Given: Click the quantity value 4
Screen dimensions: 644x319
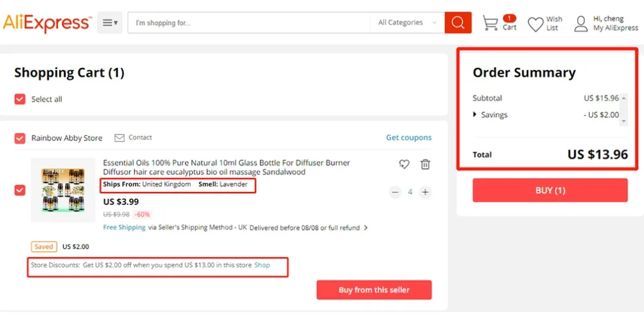Looking at the screenshot, I should point(410,192).
